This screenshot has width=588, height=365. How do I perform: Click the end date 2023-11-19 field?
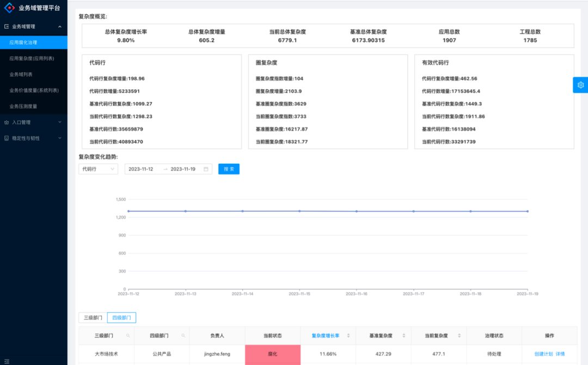[183, 169]
